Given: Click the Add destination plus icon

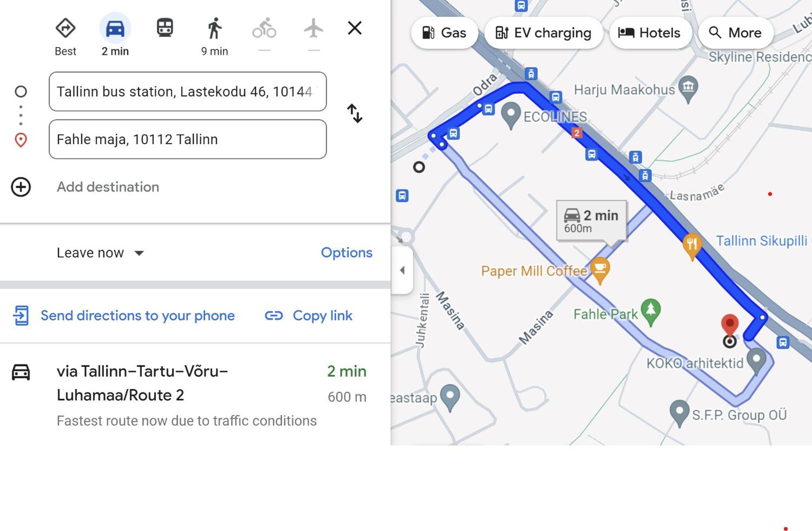Looking at the screenshot, I should pos(21,187).
